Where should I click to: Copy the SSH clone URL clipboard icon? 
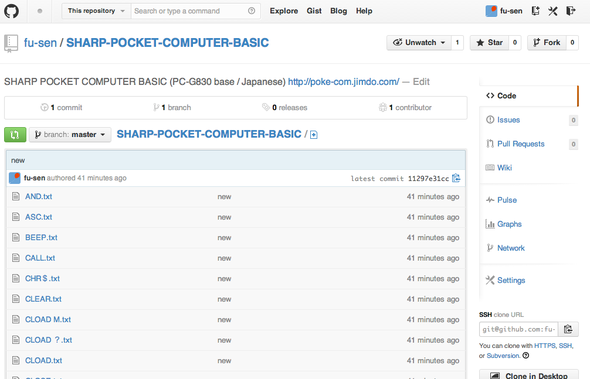pyautogui.click(x=568, y=329)
